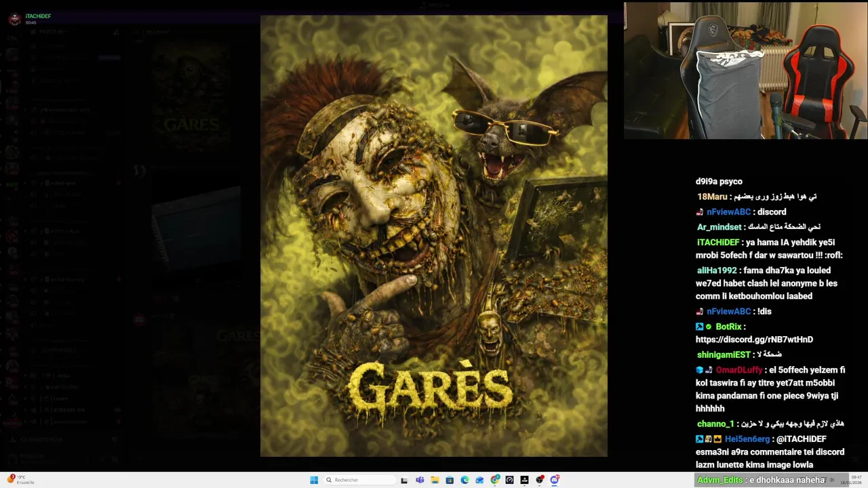Viewport: 868px width, 488px height.
Task: Click the 18Maru username in chat
Action: click(712, 197)
